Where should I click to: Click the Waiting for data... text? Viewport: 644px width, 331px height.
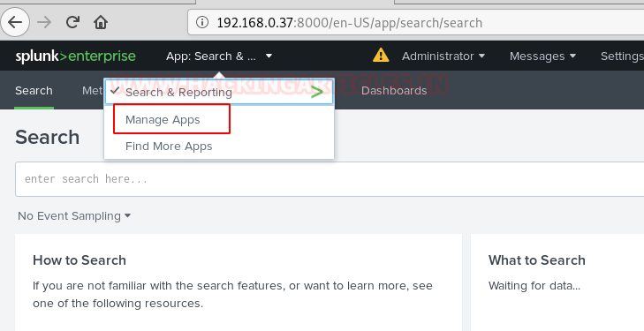pyautogui.click(x=534, y=286)
